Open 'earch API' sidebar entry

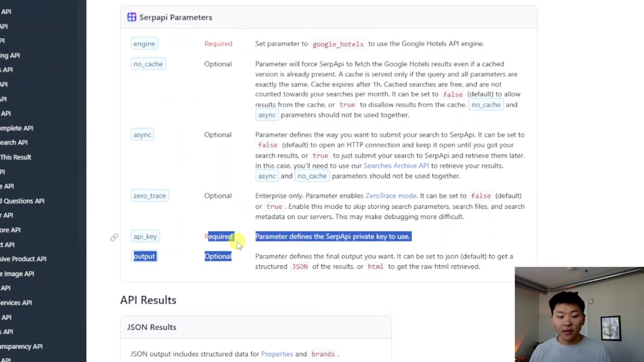click(14, 143)
